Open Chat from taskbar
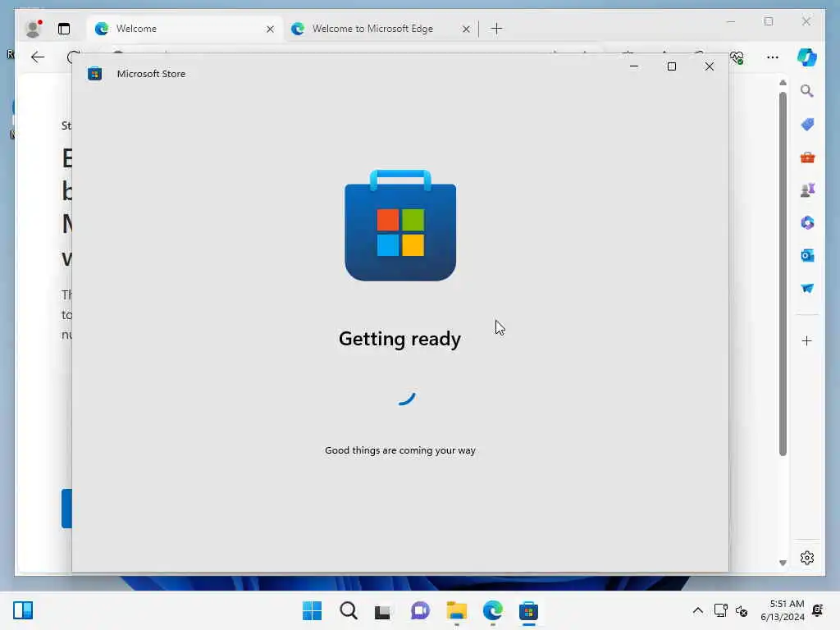 point(420,610)
